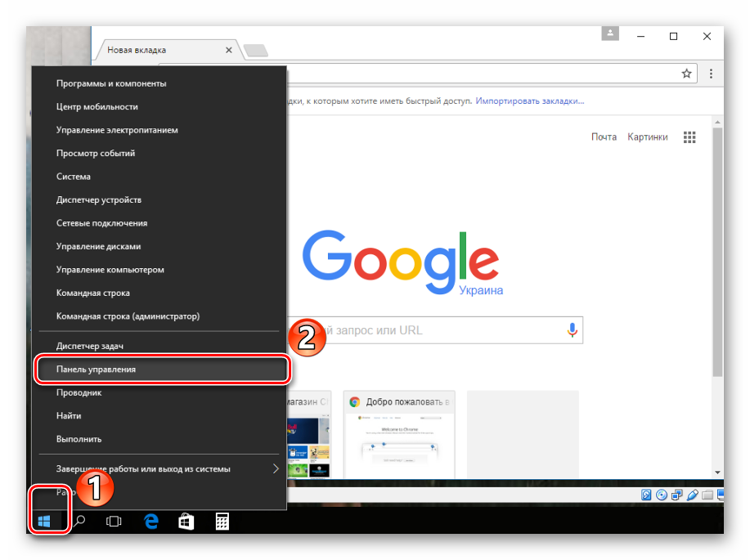Choose Система from menu
750x560 pixels.
[x=159, y=177]
